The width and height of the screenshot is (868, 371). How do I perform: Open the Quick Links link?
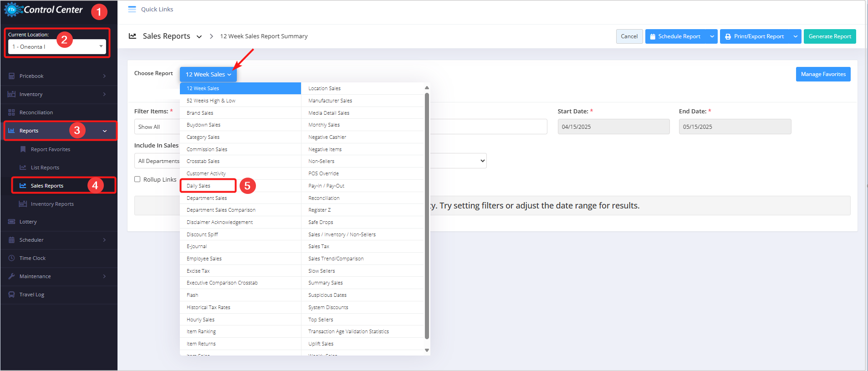coord(157,9)
